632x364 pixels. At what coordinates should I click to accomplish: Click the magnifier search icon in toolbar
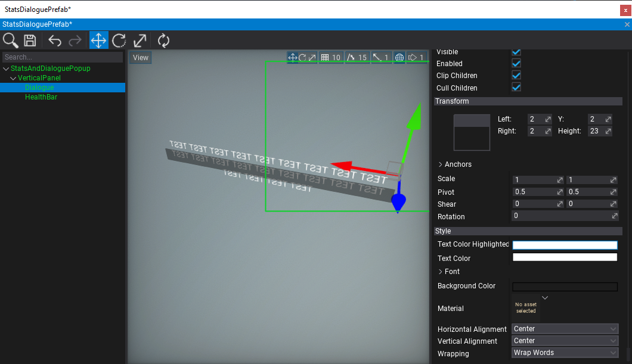pyautogui.click(x=11, y=41)
